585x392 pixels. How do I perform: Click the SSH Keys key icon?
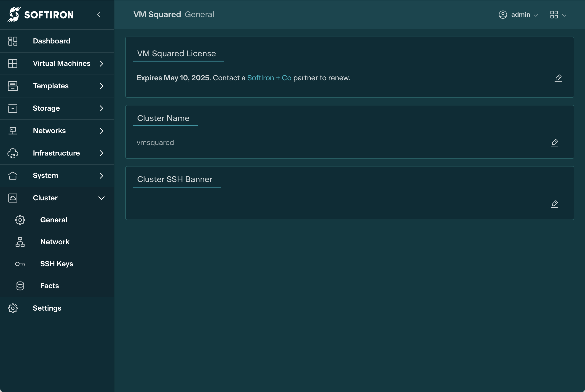click(20, 264)
